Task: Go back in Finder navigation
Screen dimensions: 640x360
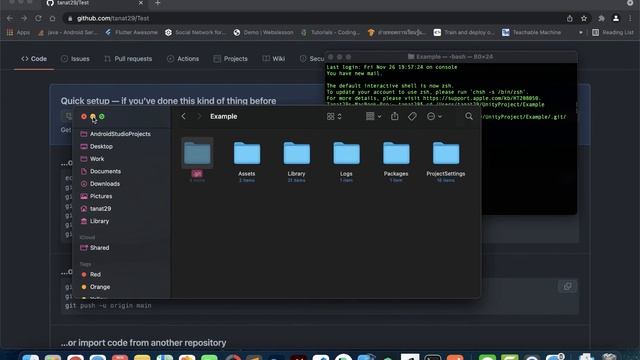Action: point(184,116)
